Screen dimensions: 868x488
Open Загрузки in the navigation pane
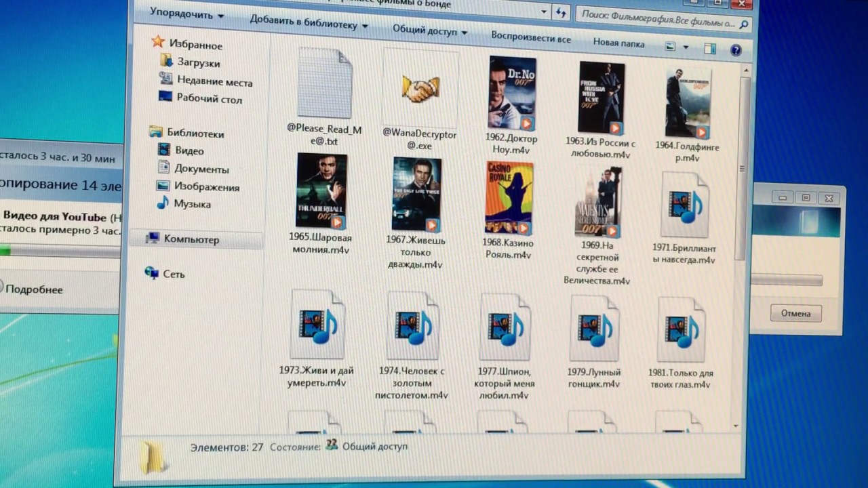198,63
